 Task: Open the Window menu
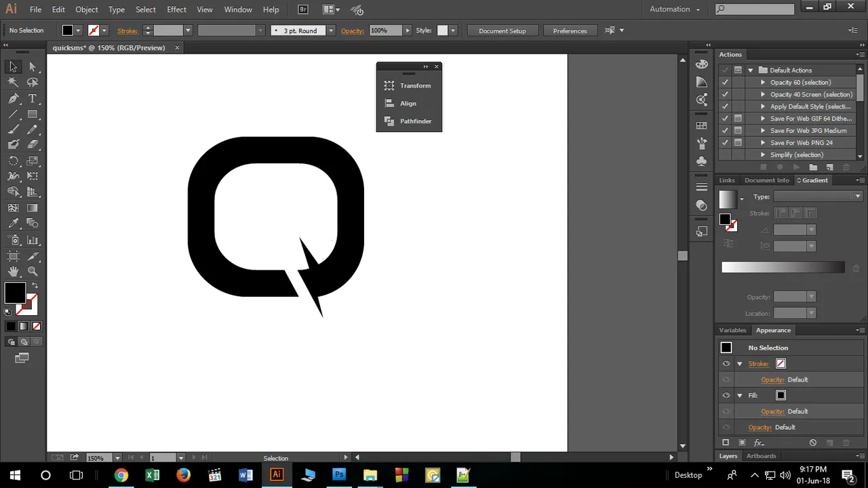click(x=238, y=9)
